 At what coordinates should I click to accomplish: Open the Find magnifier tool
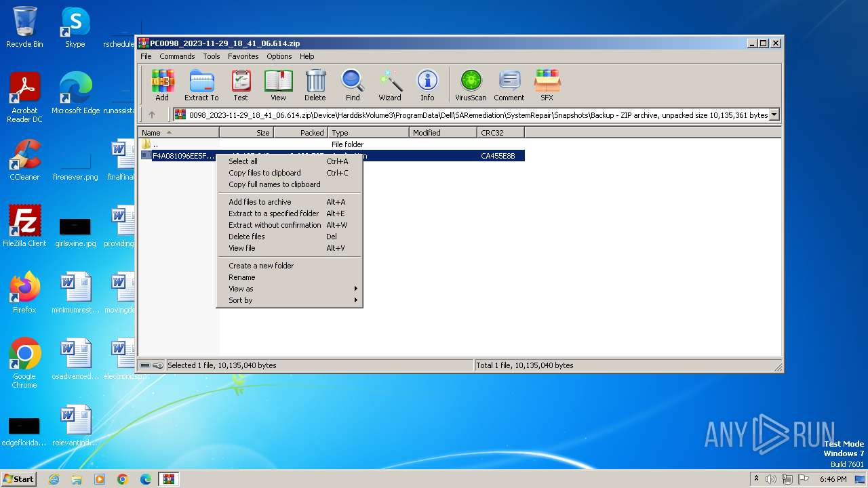pyautogui.click(x=353, y=85)
